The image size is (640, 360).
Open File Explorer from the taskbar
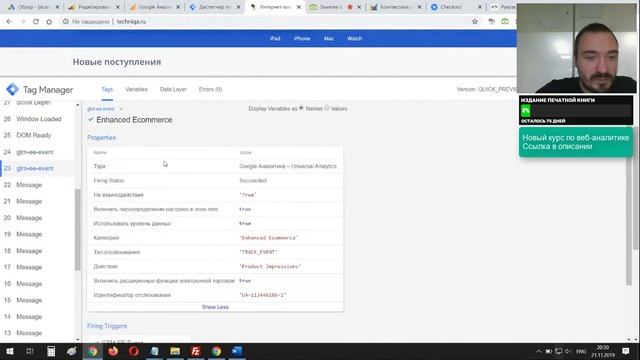click(x=175, y=351)
